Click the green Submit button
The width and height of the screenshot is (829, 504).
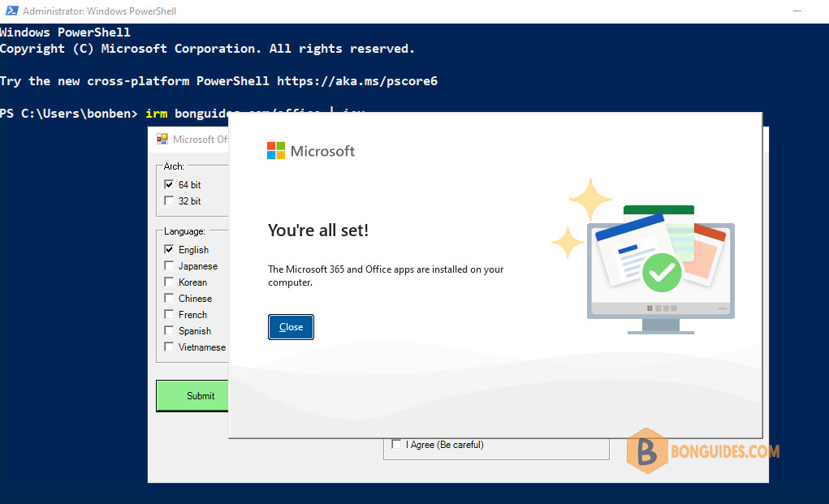(x=193, y=396)
